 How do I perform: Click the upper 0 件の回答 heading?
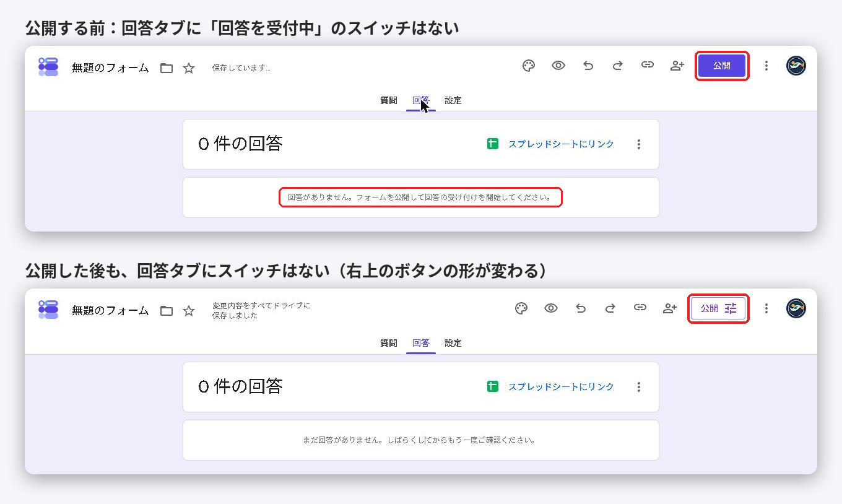(240, 144)
